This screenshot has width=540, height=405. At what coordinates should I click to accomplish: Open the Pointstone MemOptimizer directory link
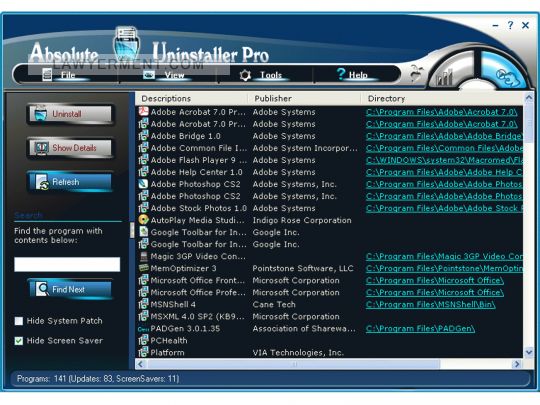pyautogui.click(x=444, y=268)
